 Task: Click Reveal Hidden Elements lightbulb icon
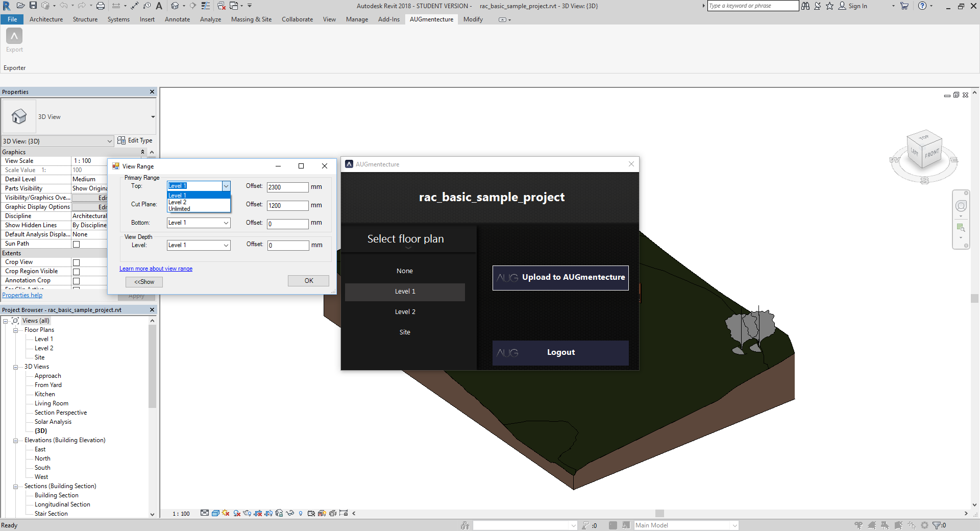(301, 513)
